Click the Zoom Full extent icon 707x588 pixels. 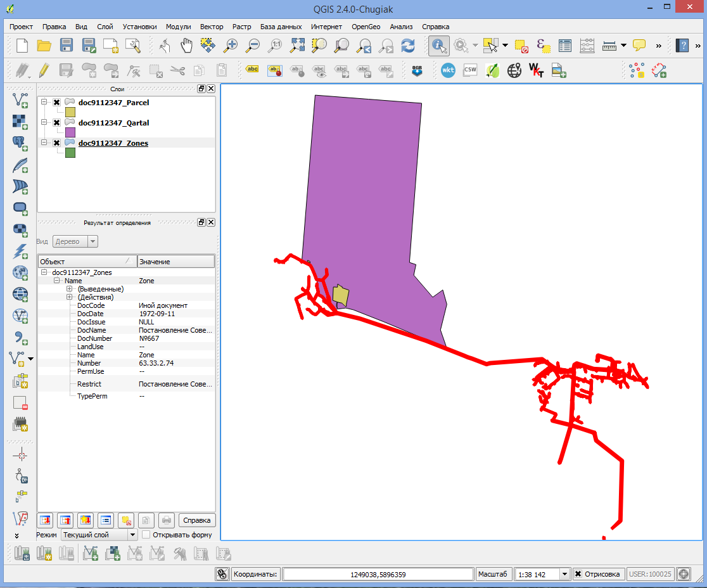pos(298,46)
